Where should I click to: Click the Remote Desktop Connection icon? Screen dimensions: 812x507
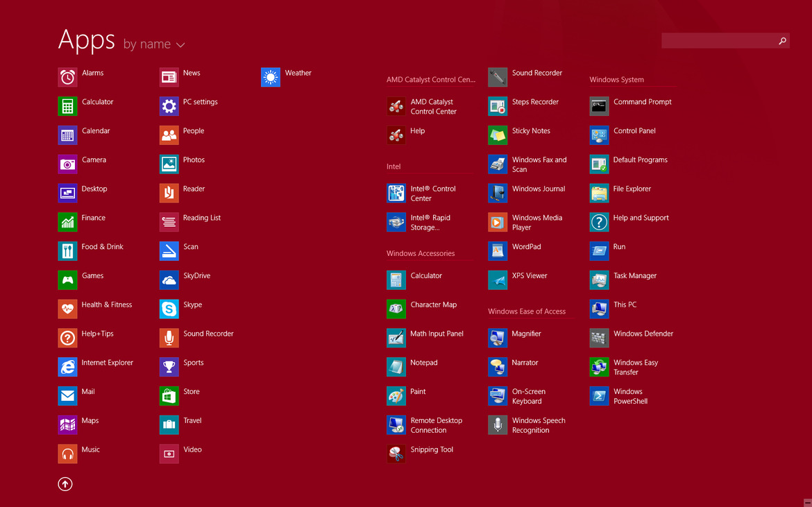tap(396, 424)
